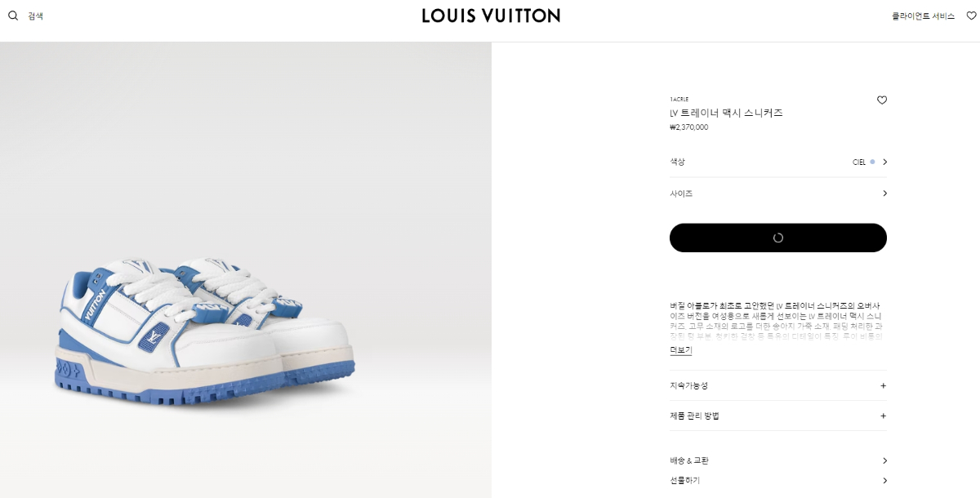Click the 사이즈 row chevron arrow
The image size is (980, 498).
pos(884,193)
